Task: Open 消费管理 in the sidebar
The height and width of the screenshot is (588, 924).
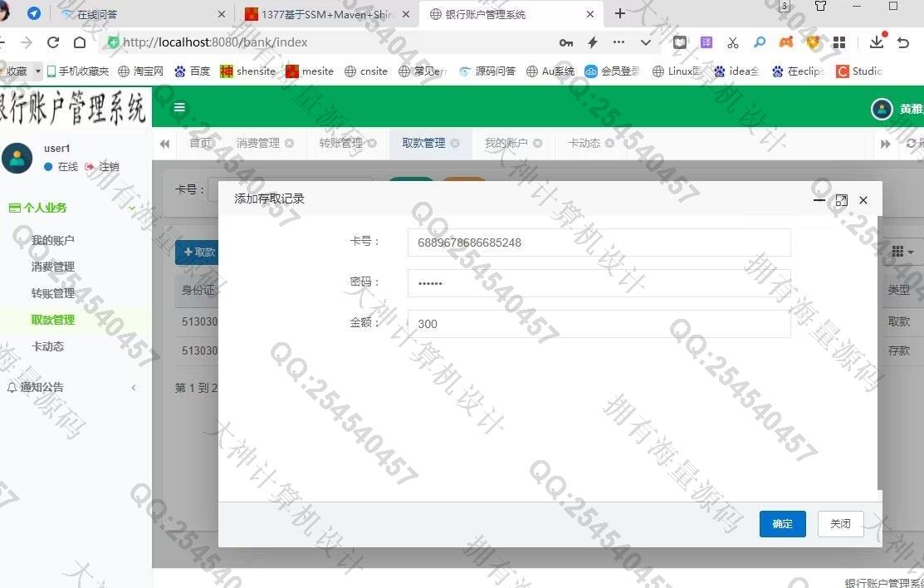Action: [53, 267]
